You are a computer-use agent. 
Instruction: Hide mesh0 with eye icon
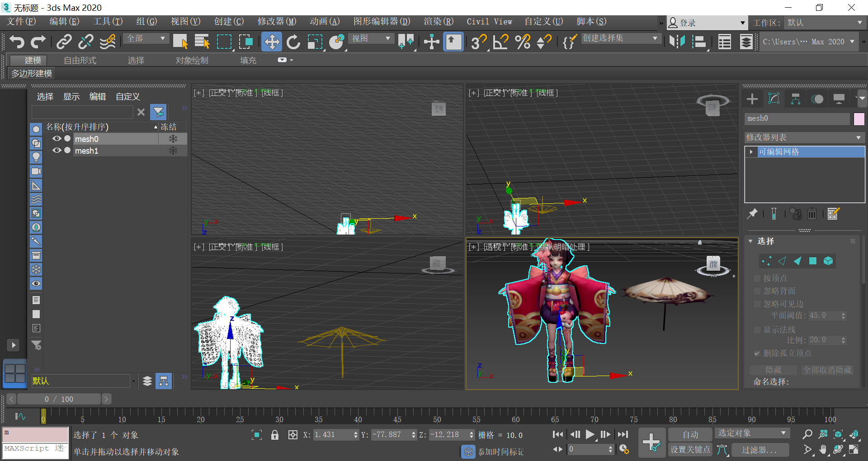pyautogui.click(x=57, y=139)
